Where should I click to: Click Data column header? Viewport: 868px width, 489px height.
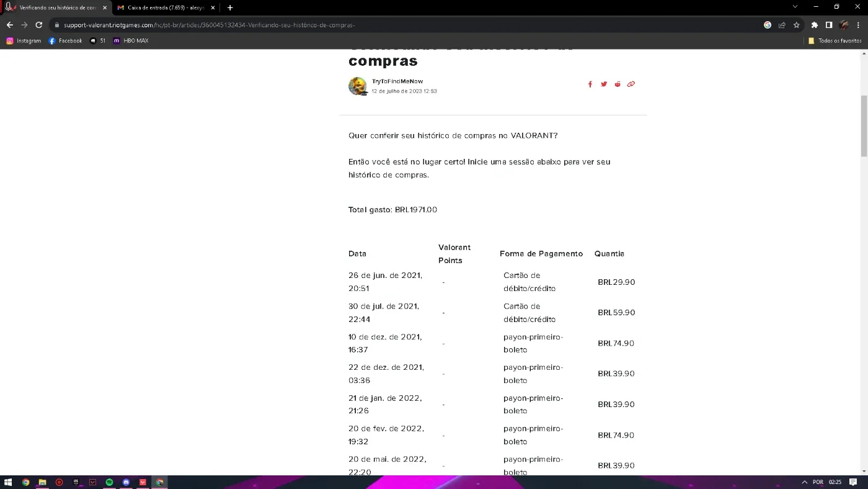[357, 254]
